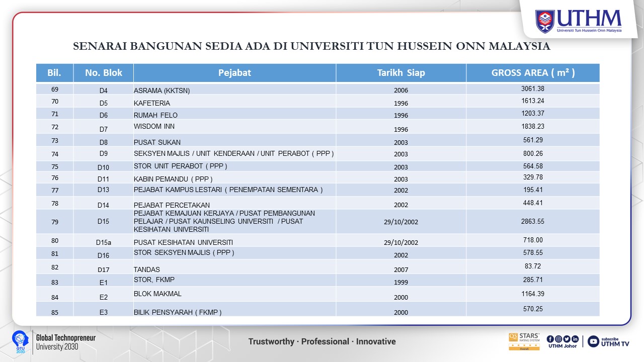Click the 'UTHM Johor' label
The image size is (644, 362).
click(x=562, y=346)
